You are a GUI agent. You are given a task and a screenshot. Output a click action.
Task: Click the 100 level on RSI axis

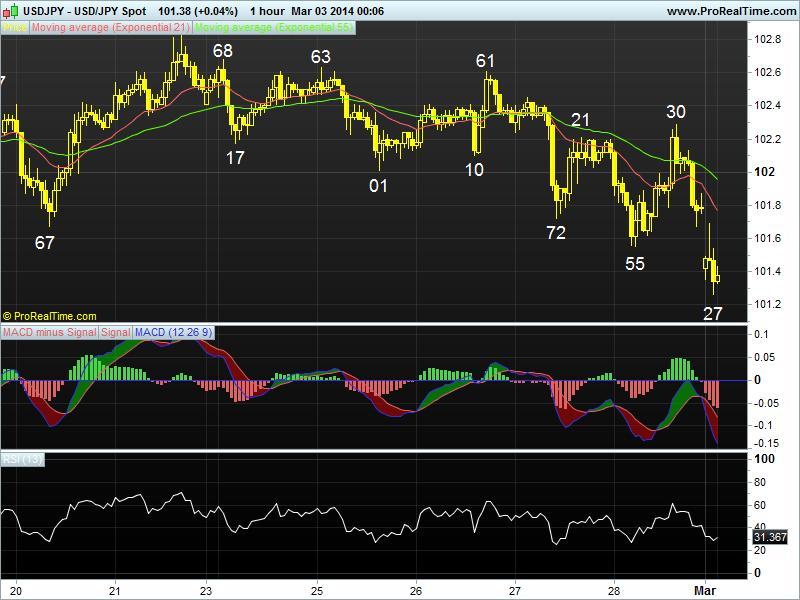pyautogui.click(x=764, y=459)
